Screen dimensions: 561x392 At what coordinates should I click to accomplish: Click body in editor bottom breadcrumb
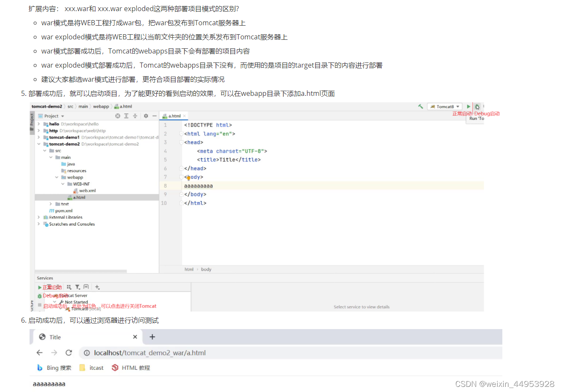point(206,269)
